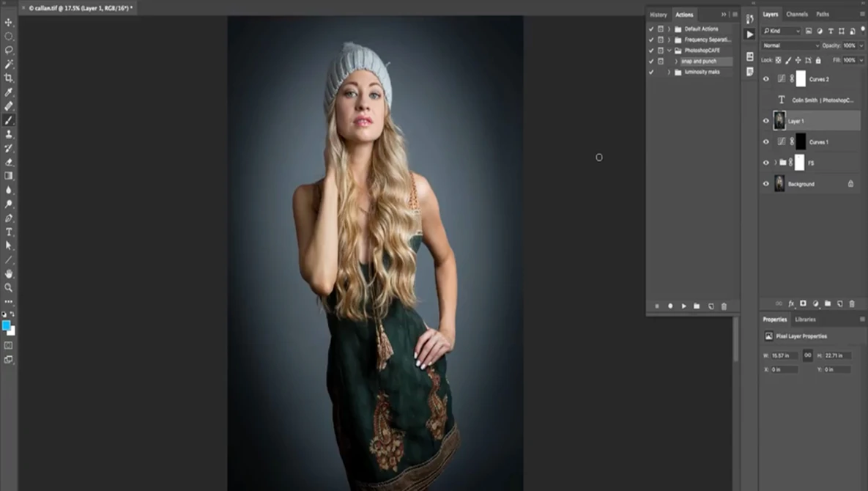Open the Opacity slider dropdown
Screen dimensions: 868x491
click(x=861, y=45)
